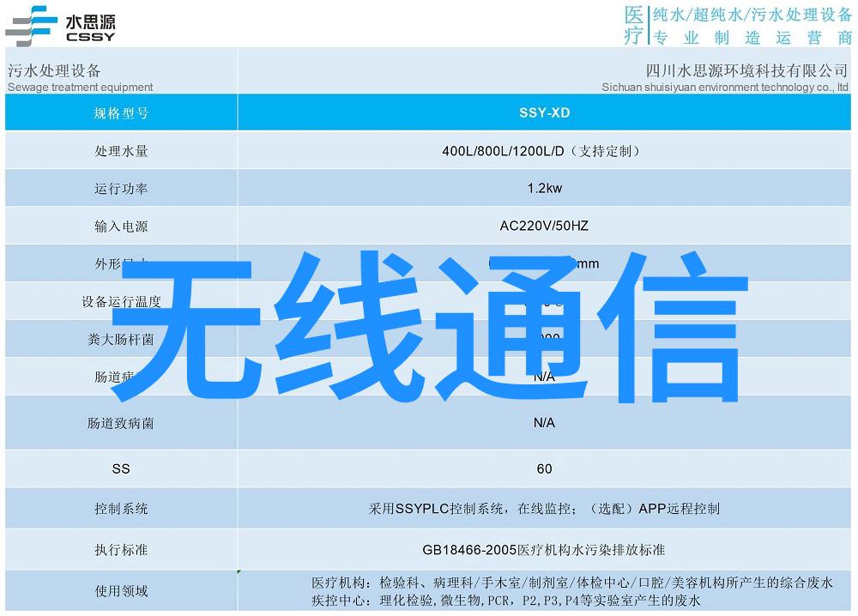Click the SS value 60 cell

[544, 468]
